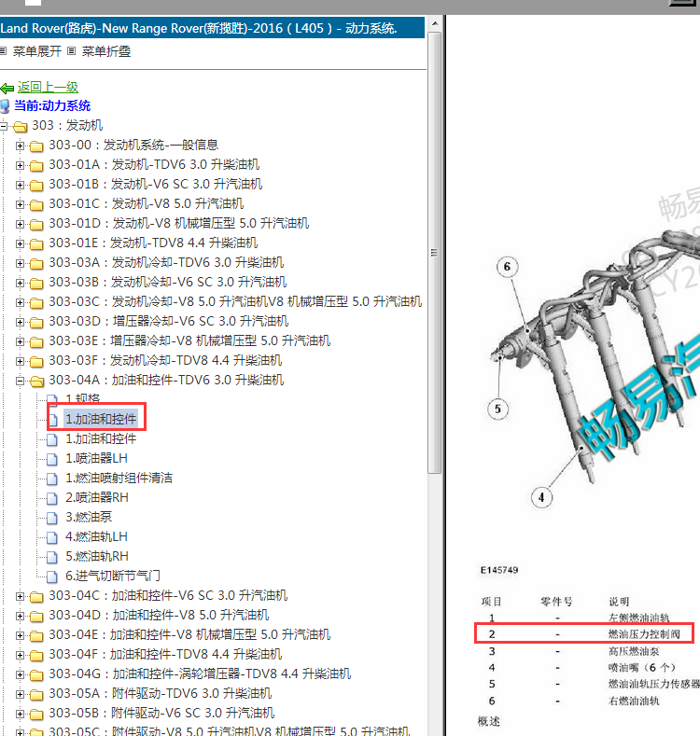Click folder icon of 303：发动机
Viewport: 700px width, 736px height.
21,126
